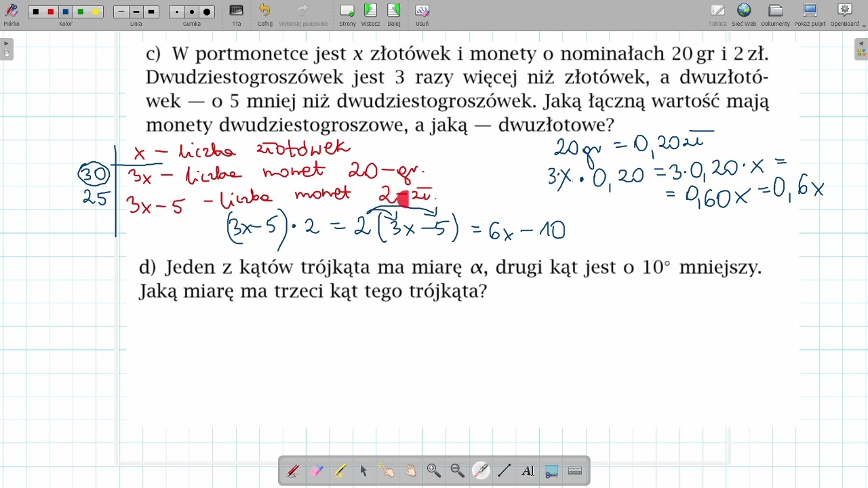Open the Piórko stylus settings
This screenshot has width=868, height=488.
pyautogui.click(x=12, y=14)
